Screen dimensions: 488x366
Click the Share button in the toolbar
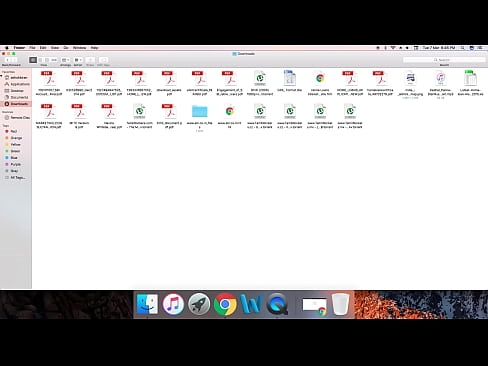tap(90, 60)
